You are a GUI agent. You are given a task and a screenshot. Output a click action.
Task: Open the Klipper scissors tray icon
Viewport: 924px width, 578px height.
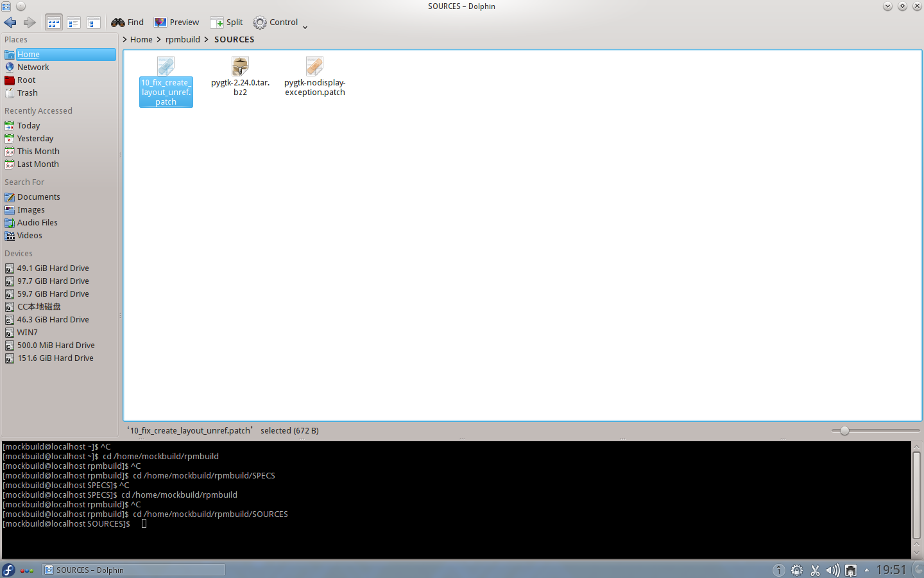[815, 570]
